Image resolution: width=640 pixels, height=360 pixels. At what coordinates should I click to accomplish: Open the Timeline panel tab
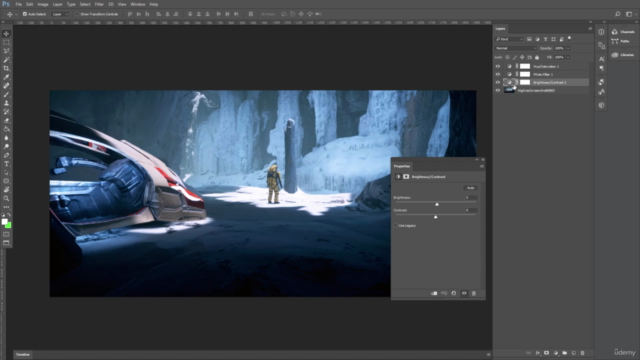pos(23,354)
